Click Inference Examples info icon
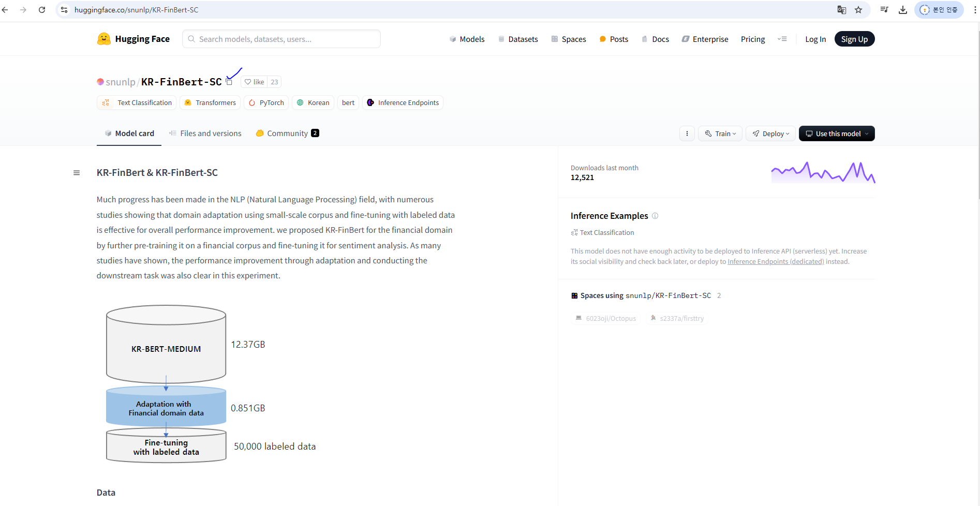This screenshot has width=980, height=506. (x=655, y=216)
